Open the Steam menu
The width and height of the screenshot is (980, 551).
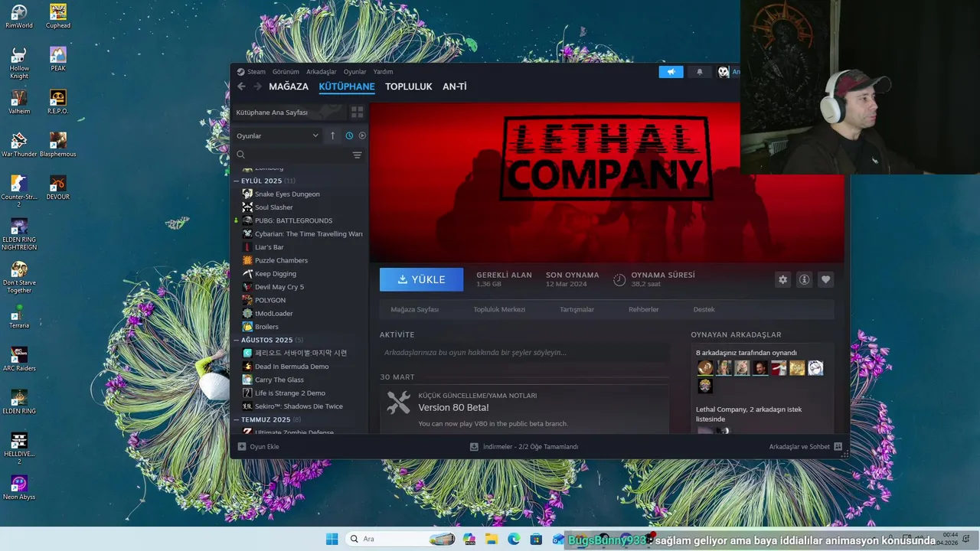[251, 72]
